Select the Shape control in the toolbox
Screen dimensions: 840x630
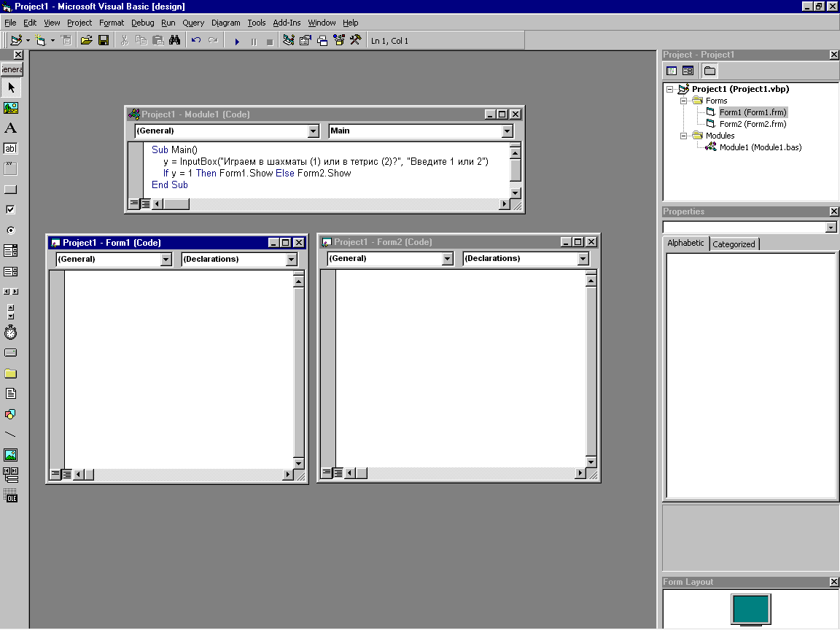pyautogui.click(x=11, y=414)
